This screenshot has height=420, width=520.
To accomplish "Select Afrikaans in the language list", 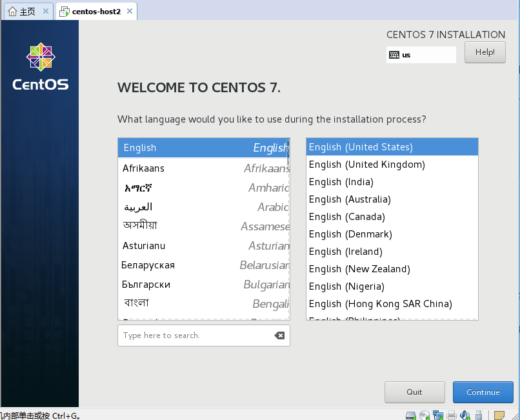I will click(203, 168).
